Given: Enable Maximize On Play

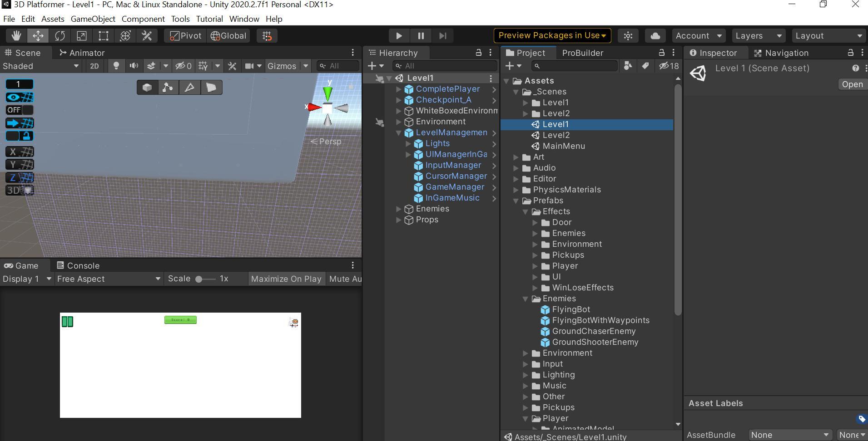Looking at the screenshot, I should (286, 279).
